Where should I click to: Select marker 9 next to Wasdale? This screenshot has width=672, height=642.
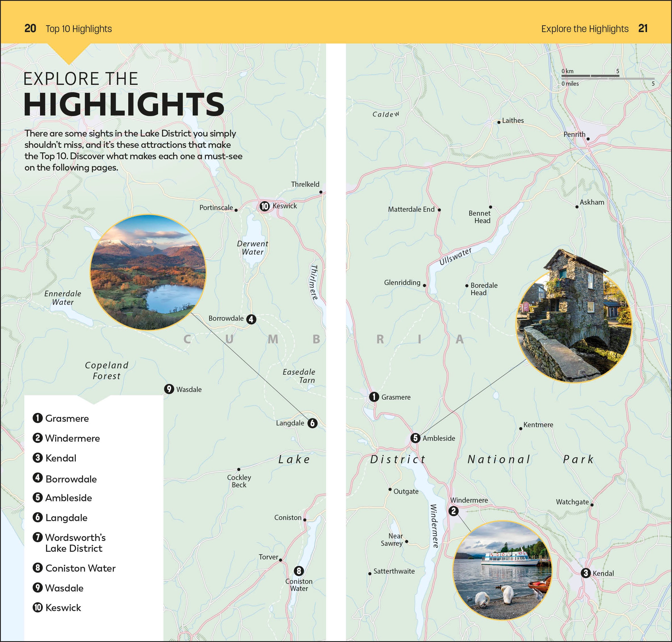pyautogui.click(x=169, y=389)
